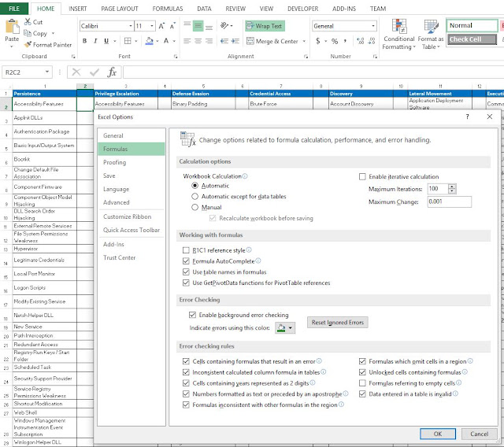Enable iterative calculation checkbox
The image size is (504, 447).
362,176
